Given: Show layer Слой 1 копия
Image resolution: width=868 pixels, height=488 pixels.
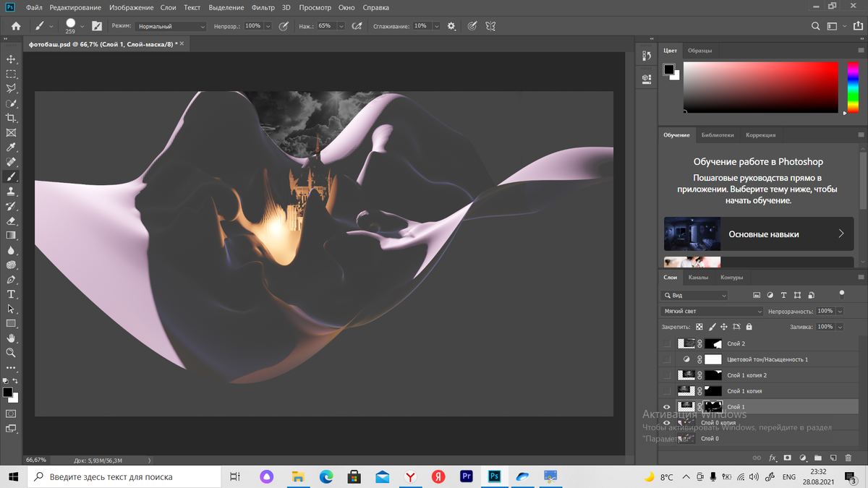Looking at the screenshot, I should pyautogui.click(x=667, y=391).
